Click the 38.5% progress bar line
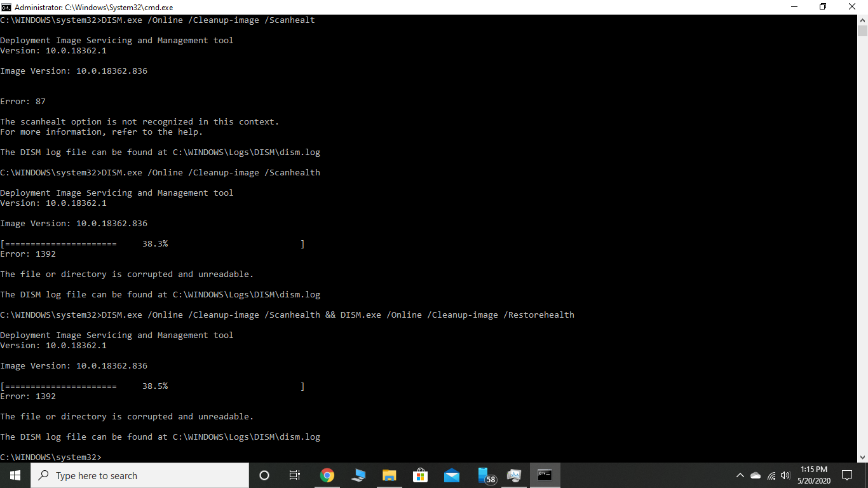 [x=153, y=386]
